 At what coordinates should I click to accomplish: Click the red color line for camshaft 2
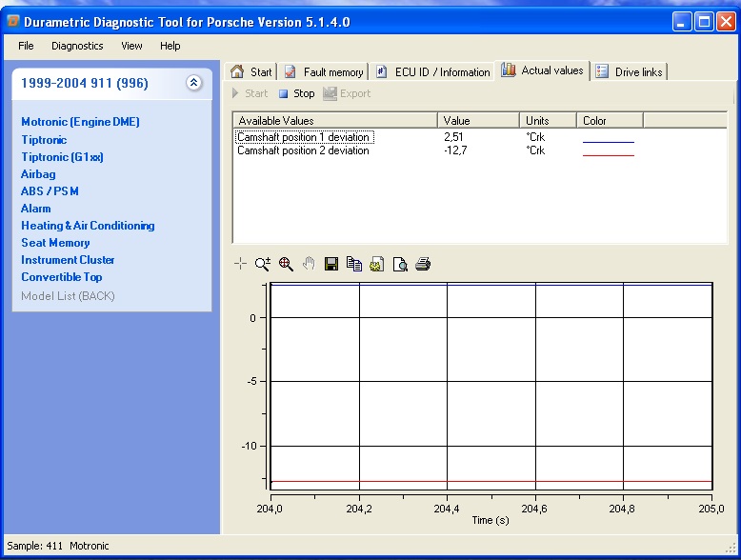pyautogui.click(x=609, y=155)
